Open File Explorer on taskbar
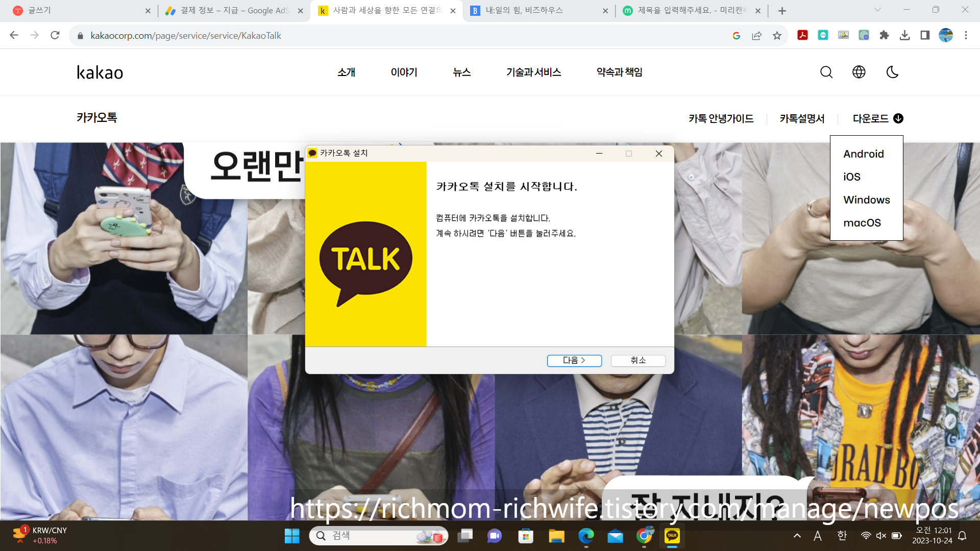Screen dimensions: 980x551 click(x=556, y=536)
